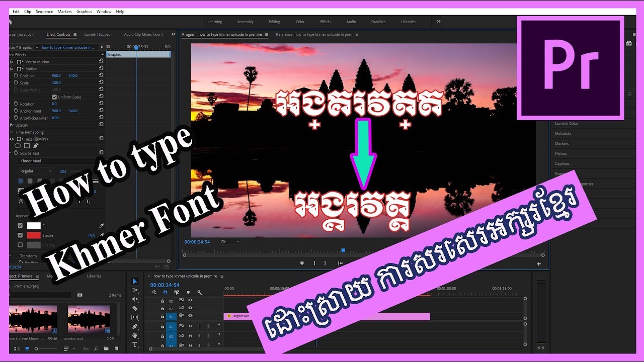
Task: Click the Fill color eyedropper
Action: pos(101,226)
